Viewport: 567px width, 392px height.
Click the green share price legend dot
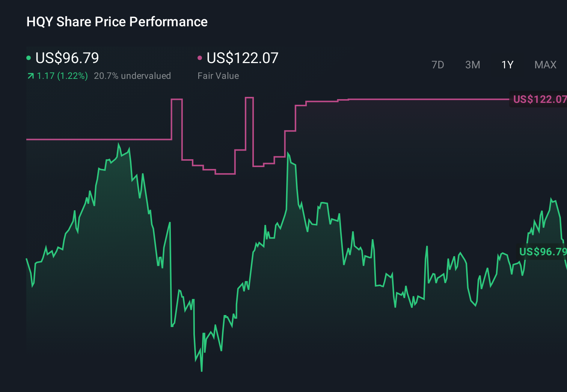(x=29, y=57)
